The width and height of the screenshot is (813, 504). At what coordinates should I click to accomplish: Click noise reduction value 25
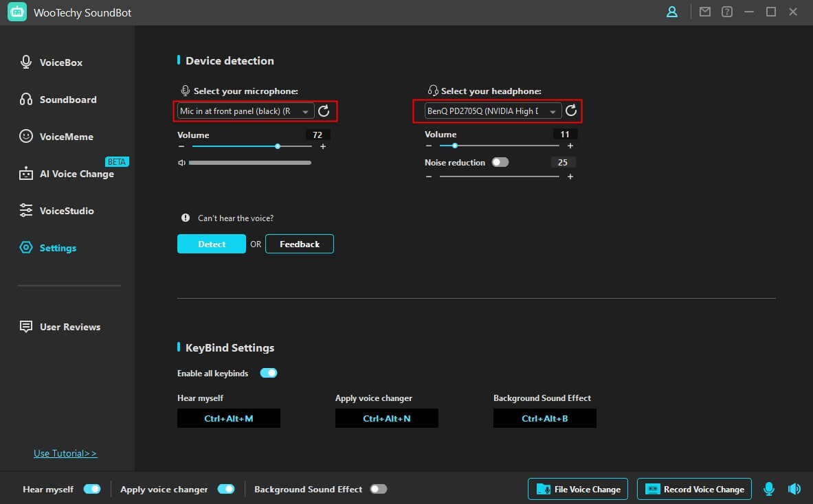tap(563, 162)
